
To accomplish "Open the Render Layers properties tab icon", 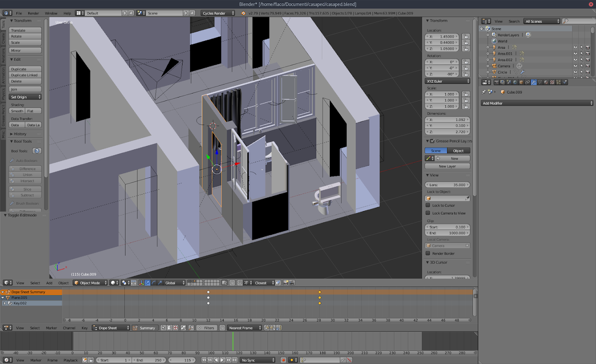I will [502, 82].
